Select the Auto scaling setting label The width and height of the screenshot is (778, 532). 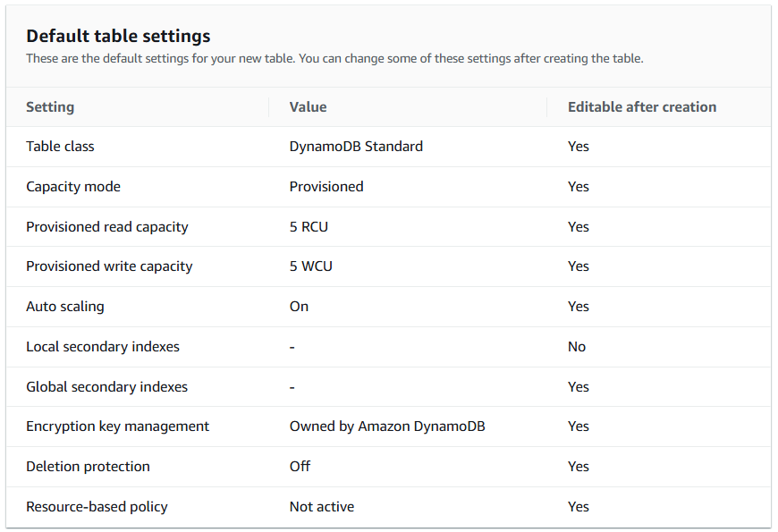65,307
